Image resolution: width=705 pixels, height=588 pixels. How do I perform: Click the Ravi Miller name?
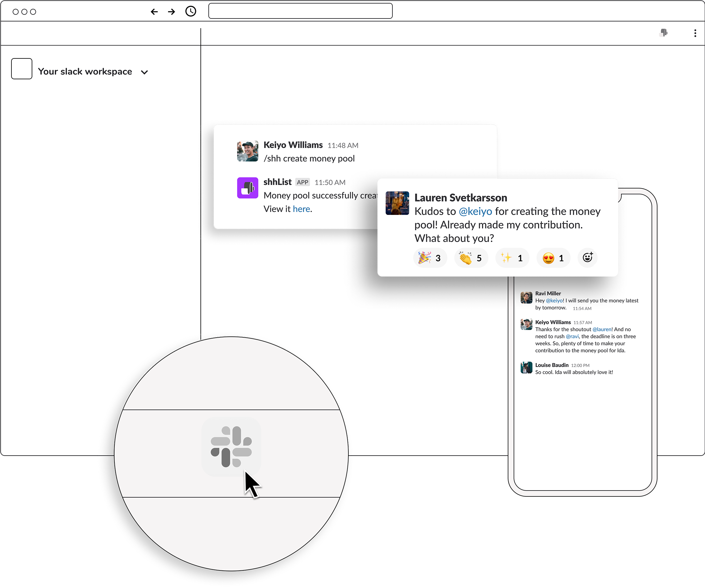(548, 293)
